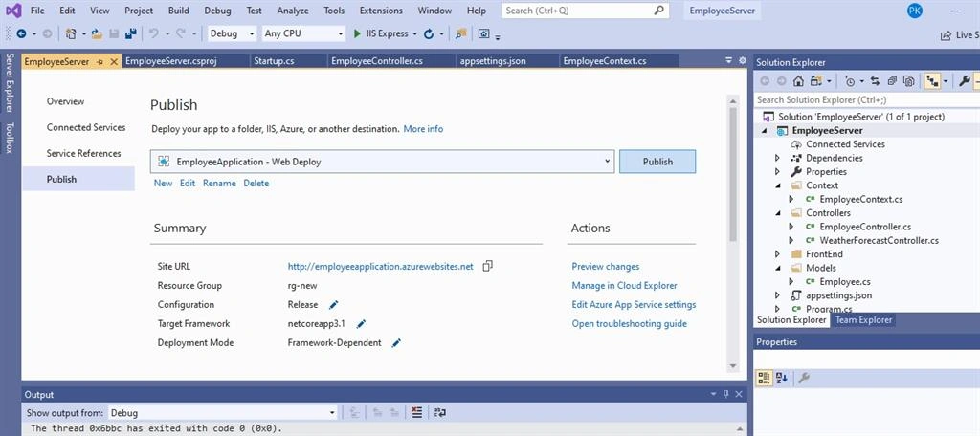Click the auto-hide pin in the Output panel title bar

tap(726, 394)
